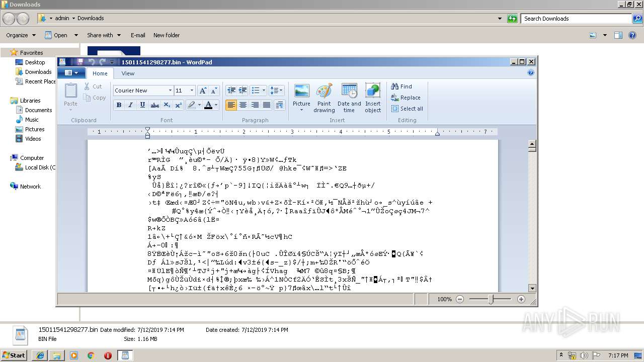The height and width of the screenshot is (362, 644).
Task: Click New folder in Explorer toolbar
Action: coord(167,35)
